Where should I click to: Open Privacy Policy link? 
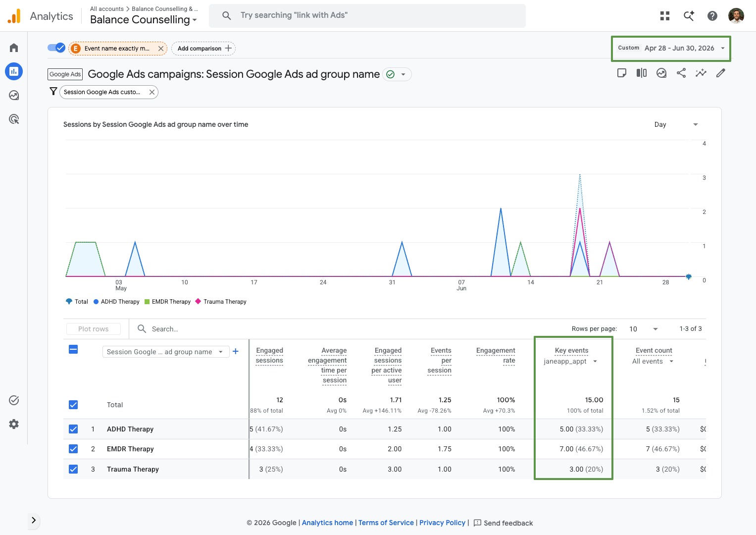point(442,523)
